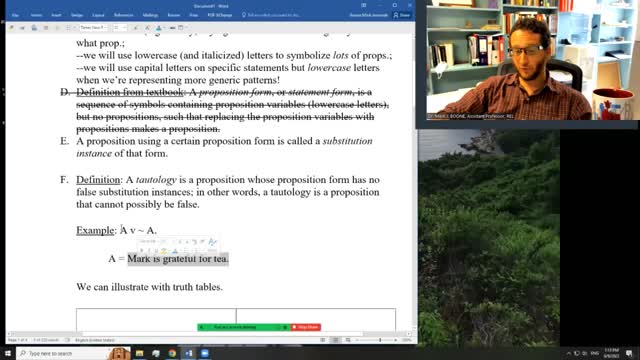The width and height of the screenshot is (640, 360).
Task: Click the Tell me lightbulb search box
Action: 271,15
